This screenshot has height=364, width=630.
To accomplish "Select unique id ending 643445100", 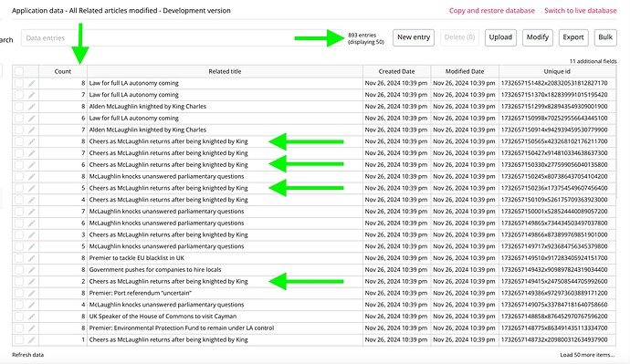I will click(x=554, y=118).
